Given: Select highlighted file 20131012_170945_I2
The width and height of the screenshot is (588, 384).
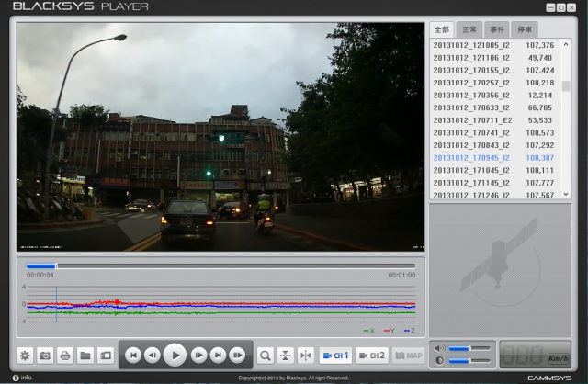Looking at the screenshot, I should [496, 158].
